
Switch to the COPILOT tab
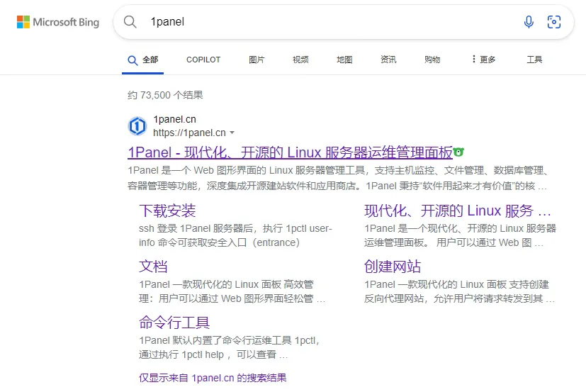(203, 60)
